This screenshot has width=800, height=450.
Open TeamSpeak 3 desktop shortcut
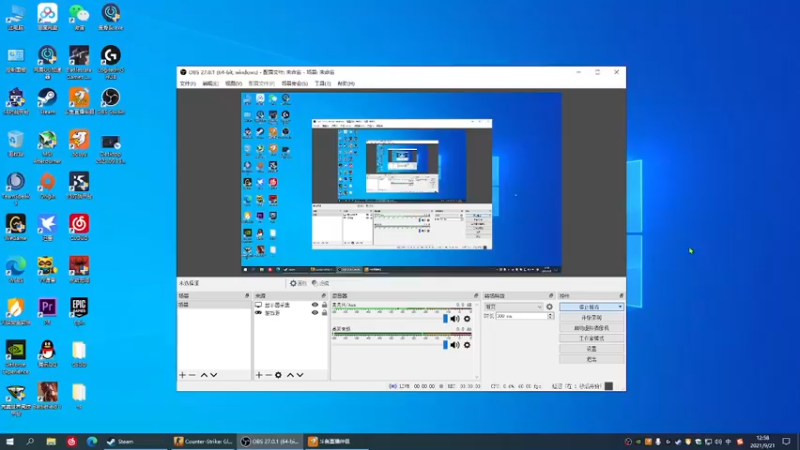pos(16,189)
